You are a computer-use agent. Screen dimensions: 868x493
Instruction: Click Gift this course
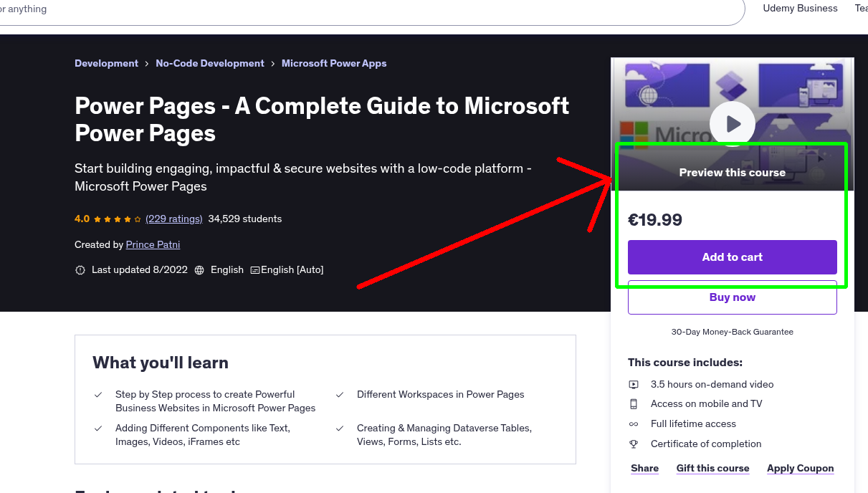[712, 468]
